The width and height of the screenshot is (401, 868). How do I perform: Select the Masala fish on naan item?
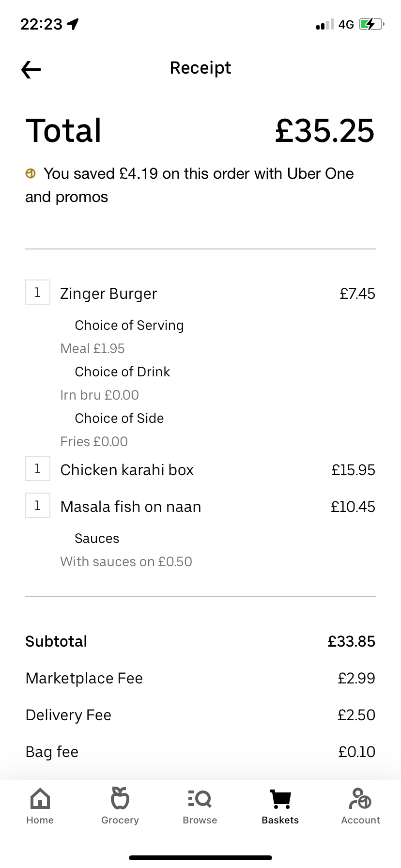[x=131, y=507]
